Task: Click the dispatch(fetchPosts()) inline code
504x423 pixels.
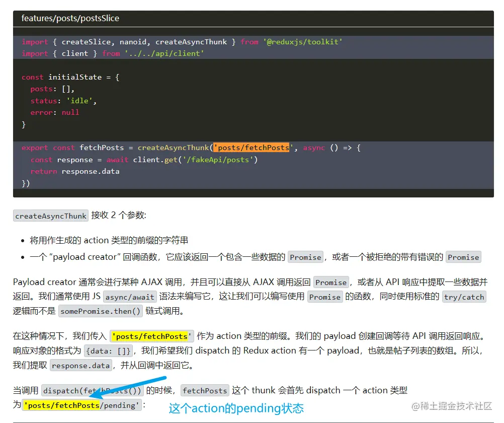Action: pos(92,390)
